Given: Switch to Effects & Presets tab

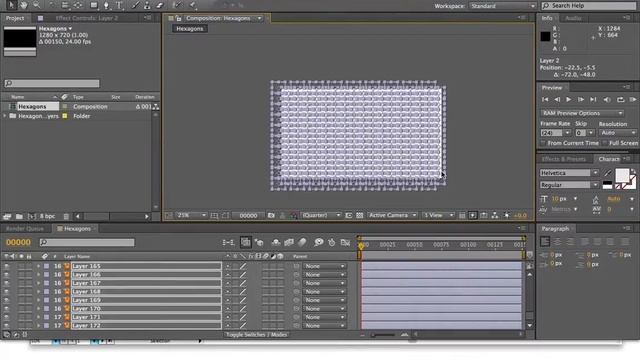Looking at the screenshot, I should pos(564,159).
